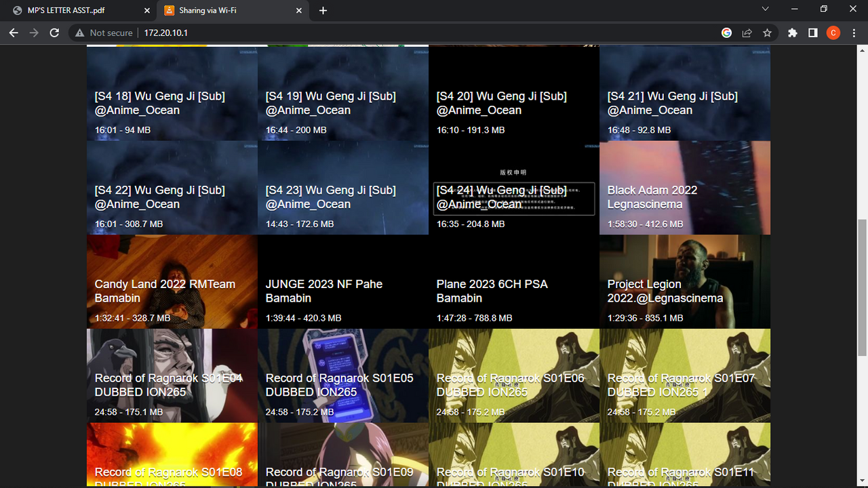The height and width of the screenshot is (488, 868).
Task: Navigate back using the back arrow
Action: coord(14,32)
